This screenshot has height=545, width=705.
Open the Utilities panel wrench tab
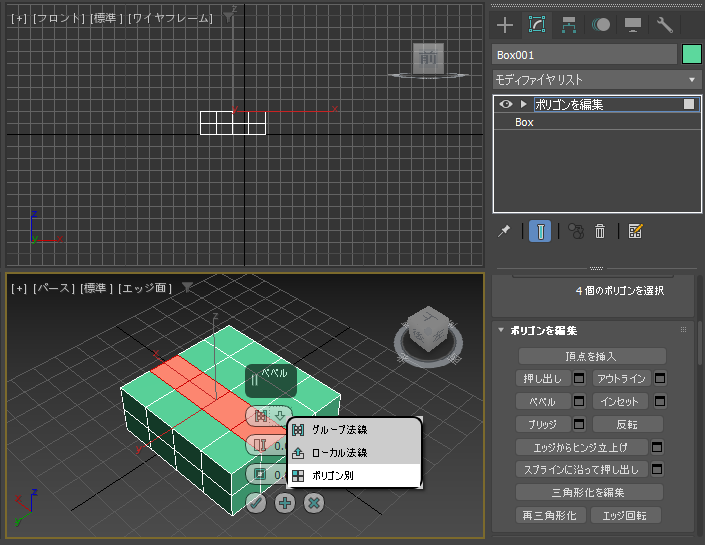(665, 25)
